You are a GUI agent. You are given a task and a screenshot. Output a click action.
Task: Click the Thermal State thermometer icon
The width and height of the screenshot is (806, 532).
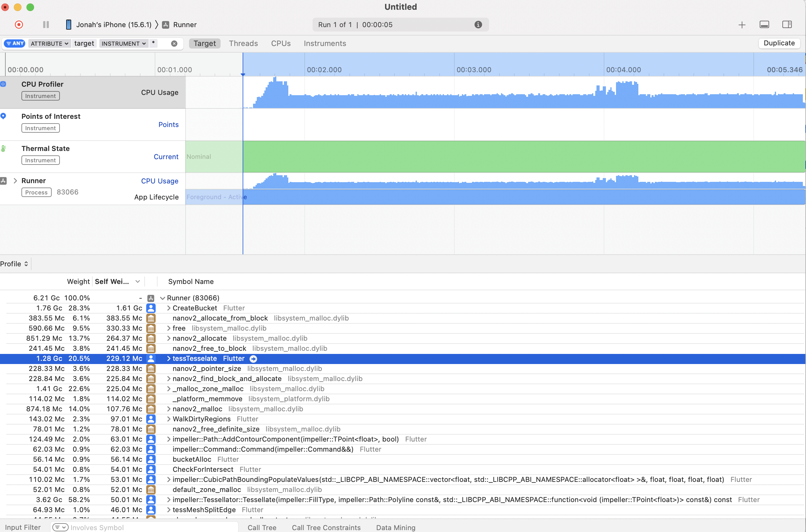pyautogui.click(x=3, y=148)
